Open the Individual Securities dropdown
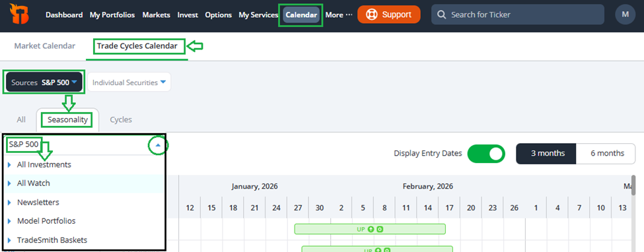Viewport: 644px width, 252px height. coord(129,82)
